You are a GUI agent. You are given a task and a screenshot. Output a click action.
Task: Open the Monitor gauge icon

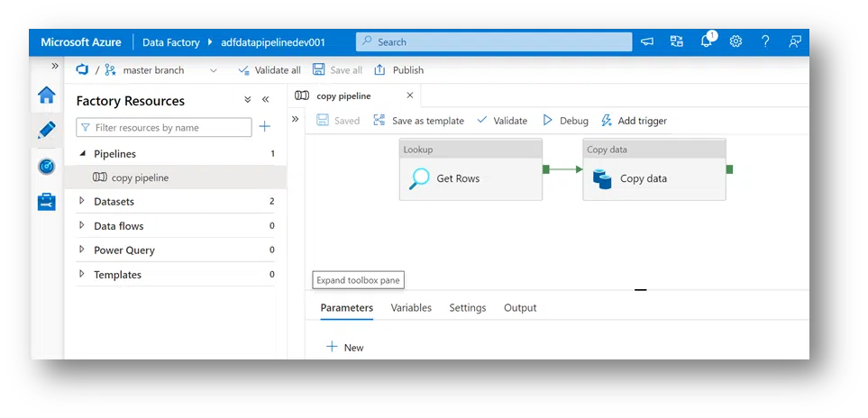click(47, 167)
